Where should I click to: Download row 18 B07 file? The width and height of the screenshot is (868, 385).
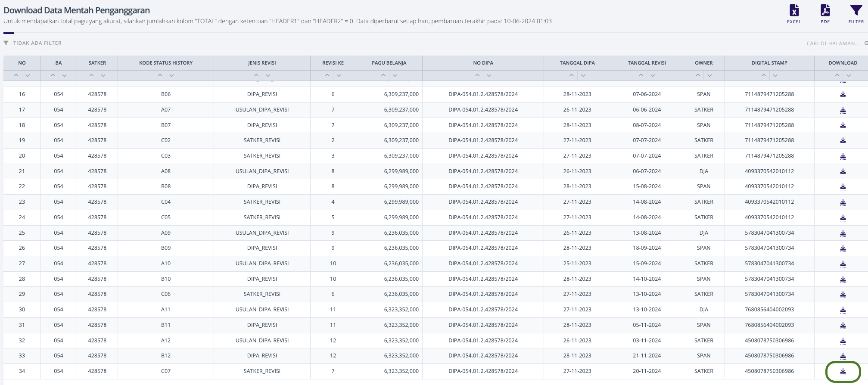point(843,126)
